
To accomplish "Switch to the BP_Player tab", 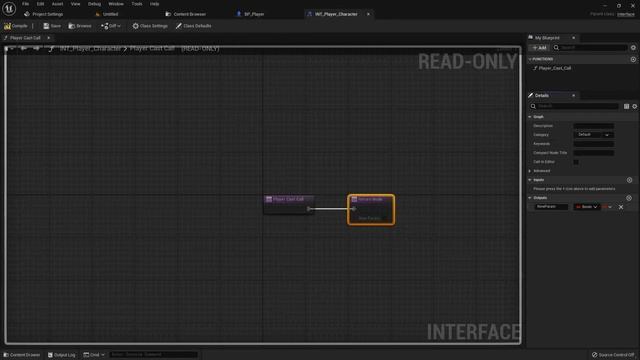I will click(251, 14).
